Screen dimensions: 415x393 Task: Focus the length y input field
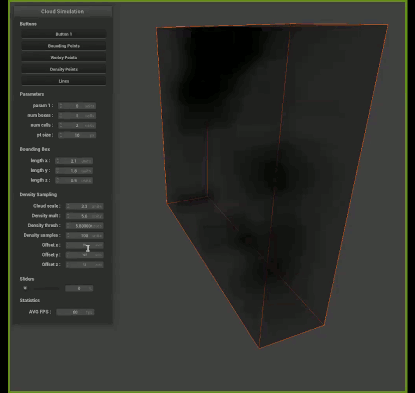pyautogui.click(x=74, y=170)
